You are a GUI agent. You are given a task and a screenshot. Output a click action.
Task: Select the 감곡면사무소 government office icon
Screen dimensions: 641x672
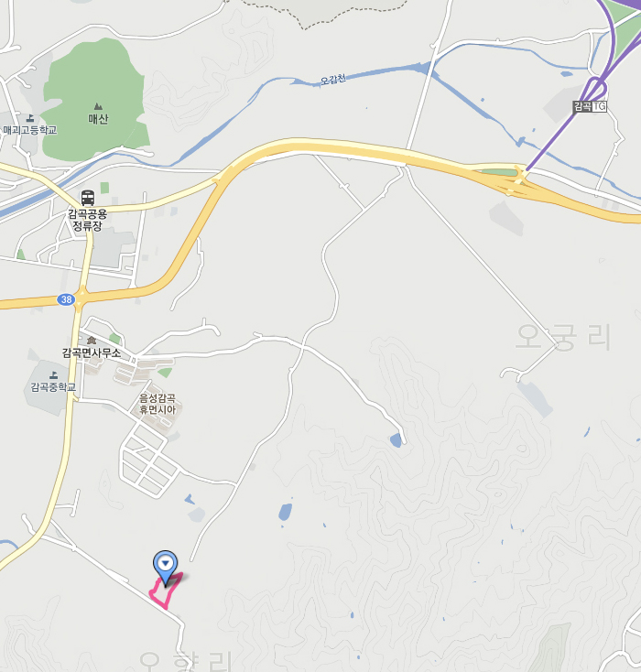(x=92, y=341)
